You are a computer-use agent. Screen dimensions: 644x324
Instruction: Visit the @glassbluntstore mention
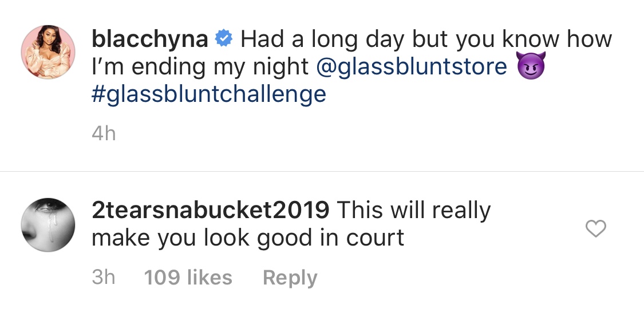point(411,67)
